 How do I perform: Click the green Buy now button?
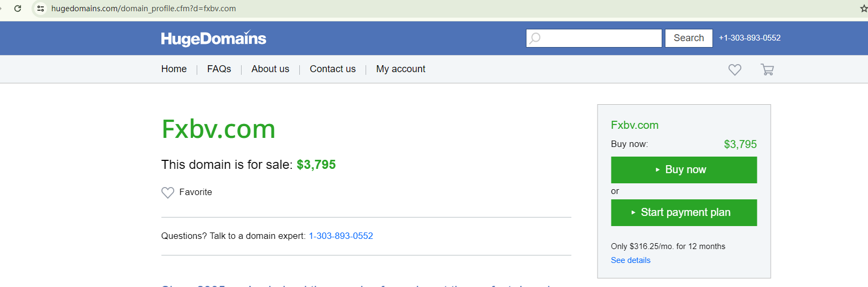pos(684,170)
